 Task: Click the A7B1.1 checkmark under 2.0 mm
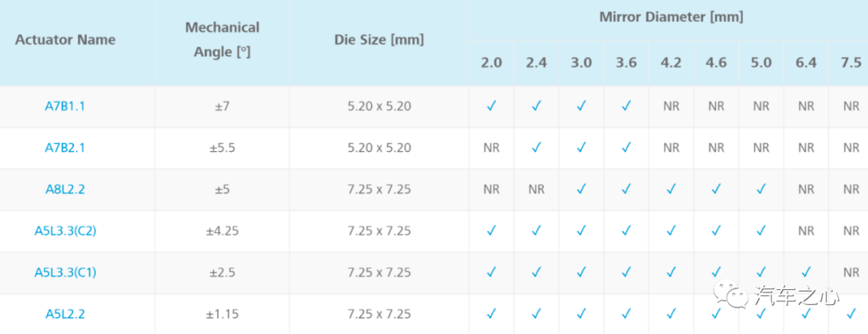coord(491,106)
